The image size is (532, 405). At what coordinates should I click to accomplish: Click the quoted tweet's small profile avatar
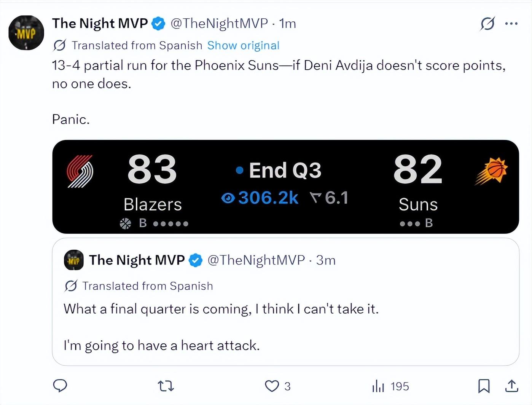click(x=74, y=260)
